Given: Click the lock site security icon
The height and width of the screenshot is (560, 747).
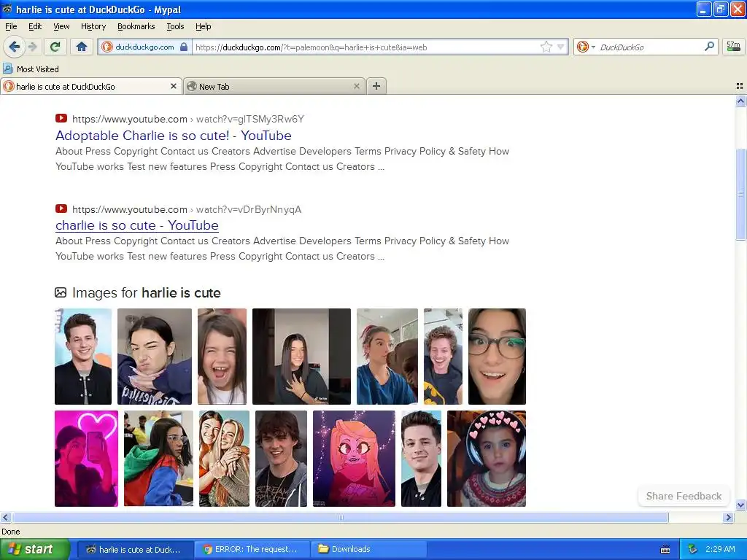Looking at the screenshot, I should pos(184,47).
